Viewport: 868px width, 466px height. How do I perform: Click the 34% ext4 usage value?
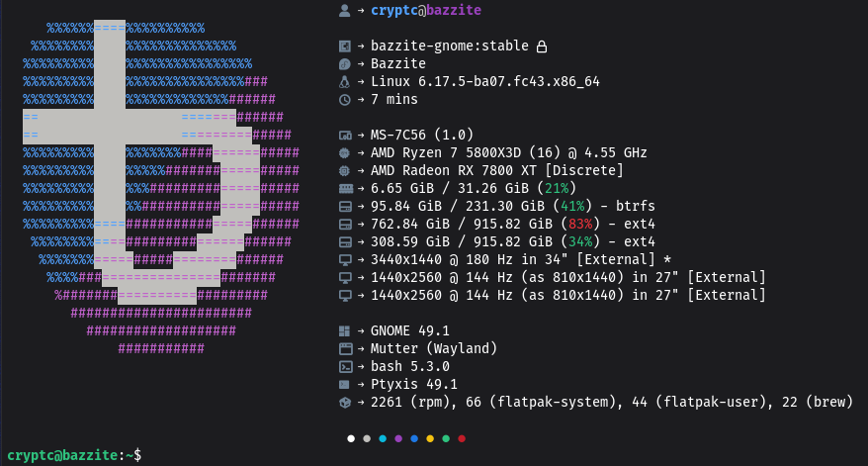tap(580, 241)
